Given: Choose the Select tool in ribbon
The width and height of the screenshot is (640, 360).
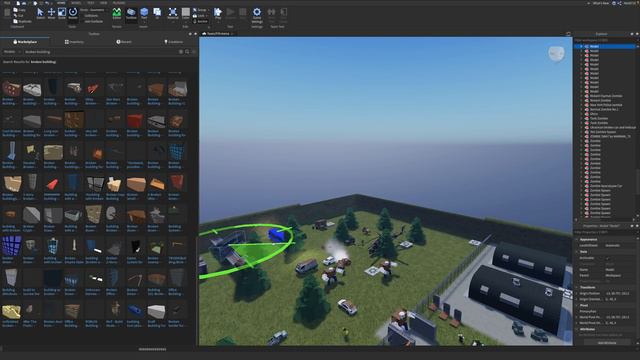Looking at the screenshot, I should point(40,13).
